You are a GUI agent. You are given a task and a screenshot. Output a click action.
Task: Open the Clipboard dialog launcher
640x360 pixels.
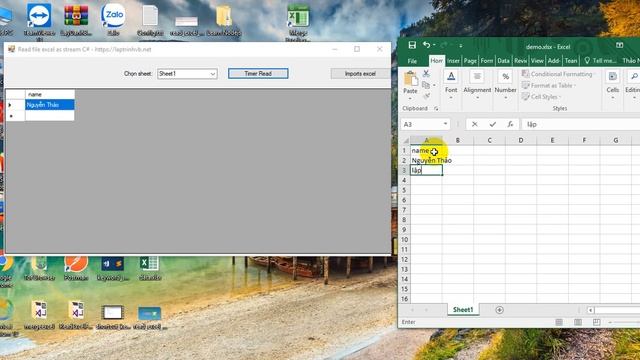click(436, 109)
